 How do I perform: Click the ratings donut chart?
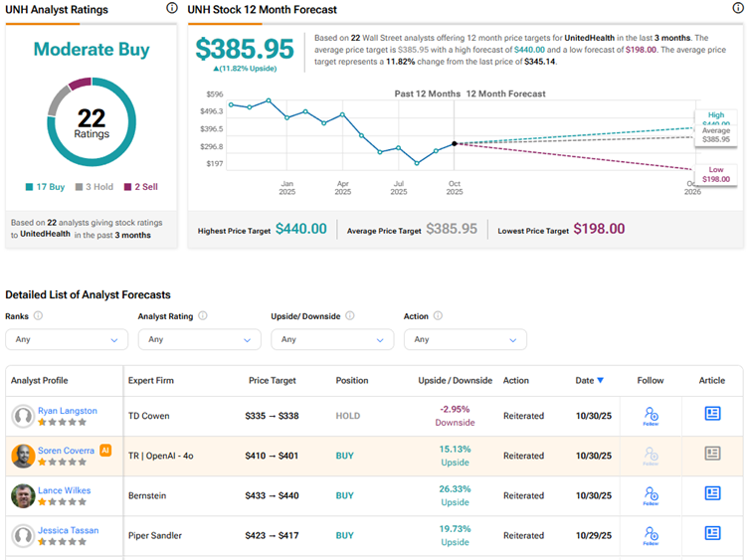(x=91, y=121)
